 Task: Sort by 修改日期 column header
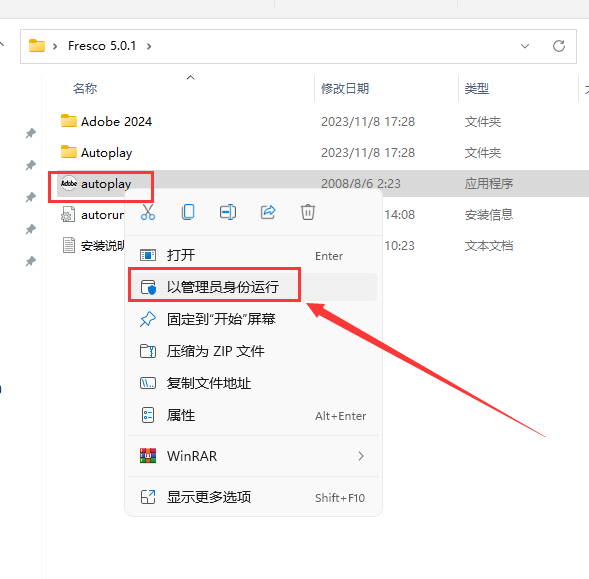(345, 89)
